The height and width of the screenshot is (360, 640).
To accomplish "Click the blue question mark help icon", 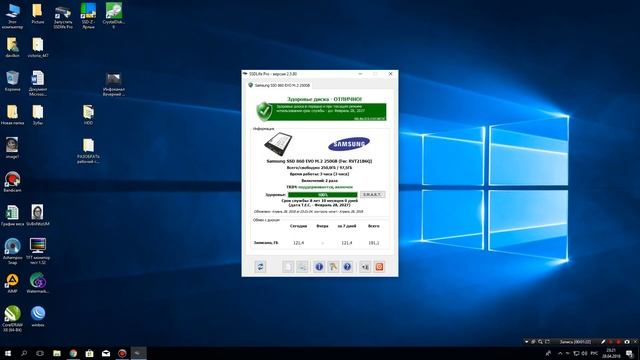I will tap(347, 267).
